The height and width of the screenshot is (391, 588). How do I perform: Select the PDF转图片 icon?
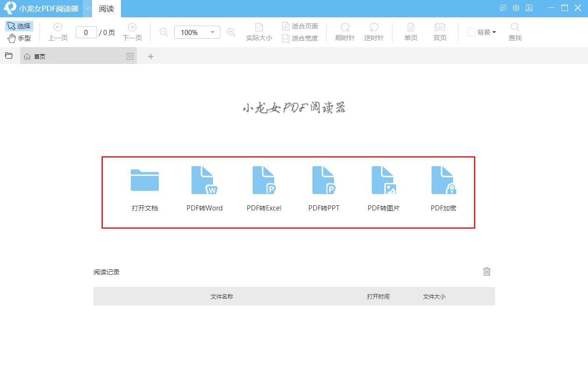coord(383,181)
